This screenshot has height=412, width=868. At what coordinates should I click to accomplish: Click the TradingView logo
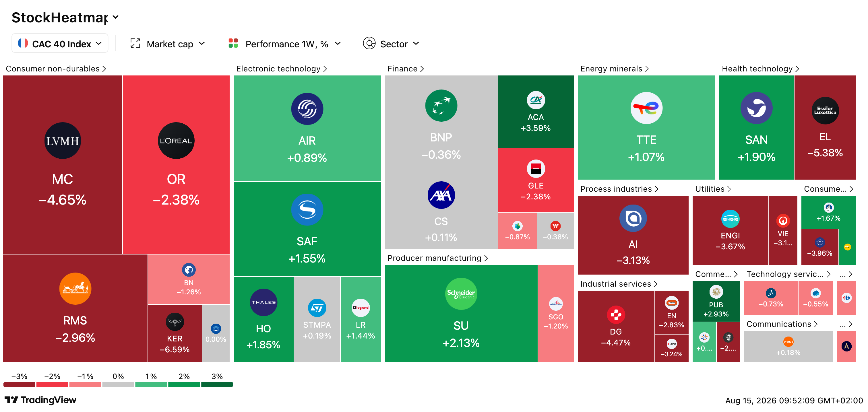[40, 400]
